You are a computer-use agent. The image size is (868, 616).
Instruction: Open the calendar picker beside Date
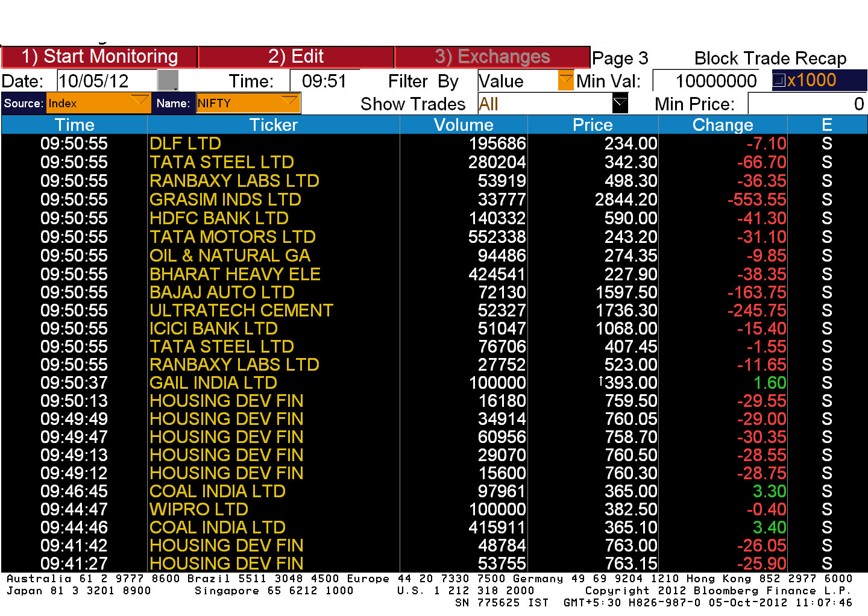point(168,81)
